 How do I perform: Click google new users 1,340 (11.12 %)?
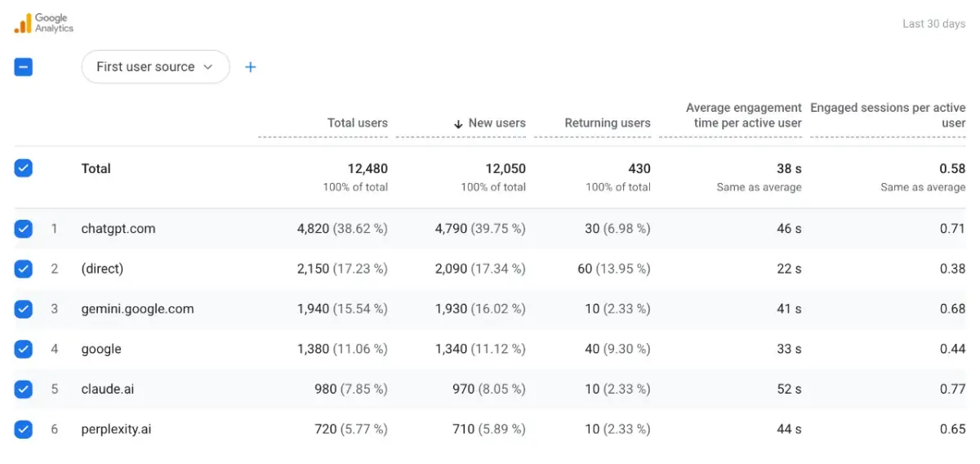480,349
